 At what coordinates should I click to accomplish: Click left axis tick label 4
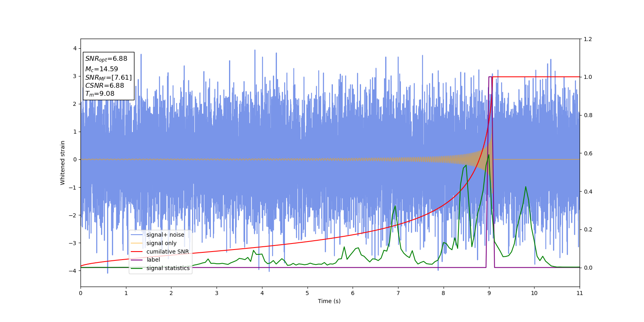(74, 48)
